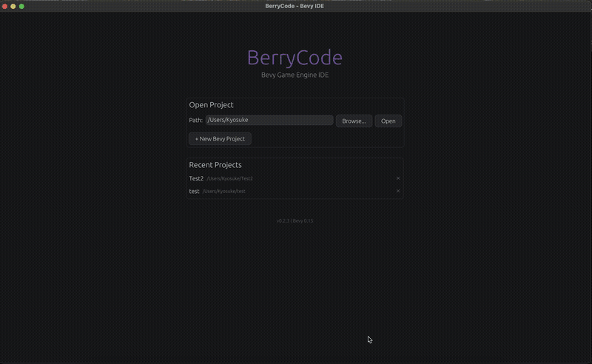Click the Path input field
Viewport: 592px width, 364px height.
(x=269, y=120)
